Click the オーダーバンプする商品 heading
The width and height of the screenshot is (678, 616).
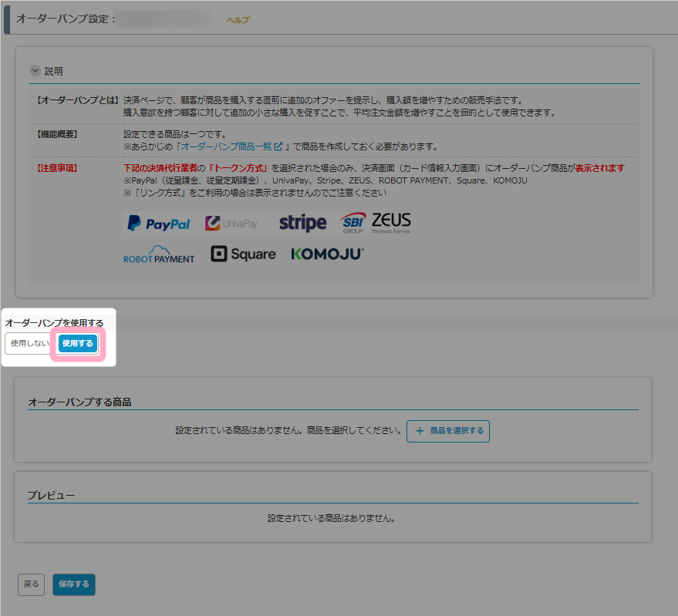79,402
